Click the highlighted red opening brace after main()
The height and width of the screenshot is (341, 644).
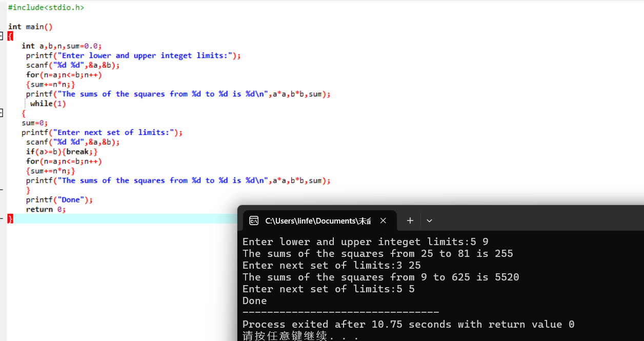tap(10, 36)
